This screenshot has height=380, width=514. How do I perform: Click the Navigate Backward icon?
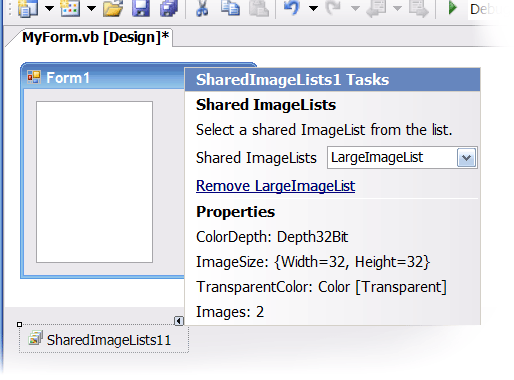point(376,8)
